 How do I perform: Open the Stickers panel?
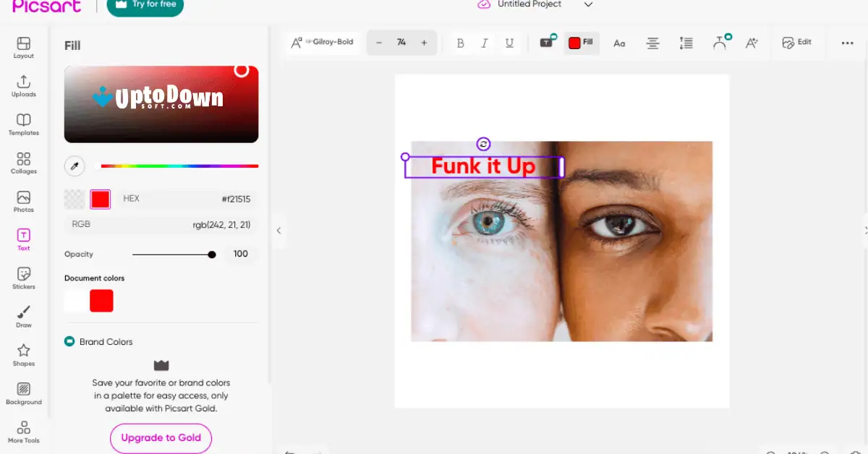[23, 277]
